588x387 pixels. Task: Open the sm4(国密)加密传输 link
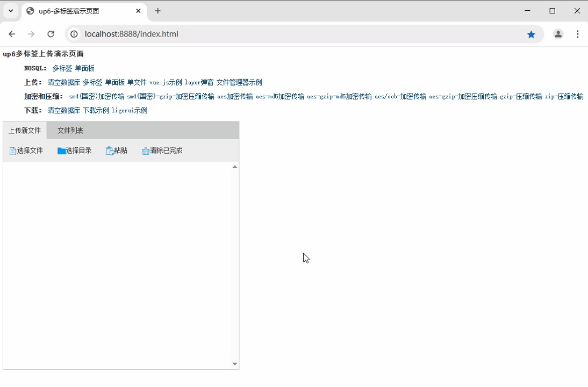pos(96,96)
